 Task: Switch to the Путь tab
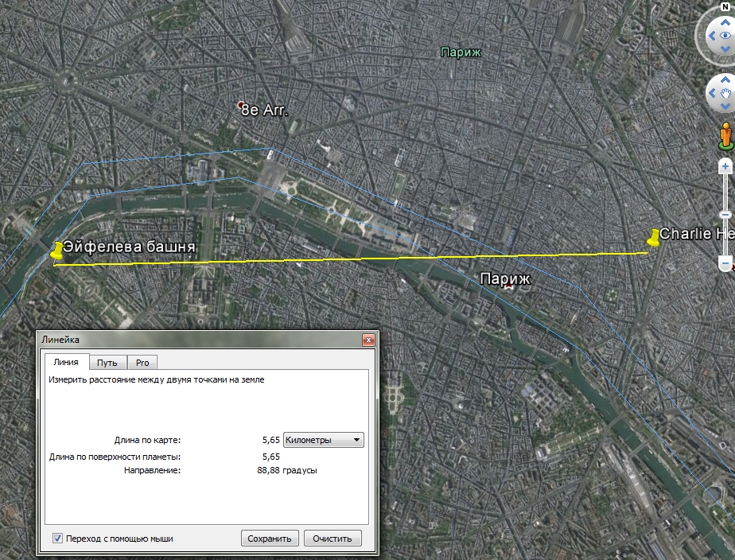coord(107,363)
